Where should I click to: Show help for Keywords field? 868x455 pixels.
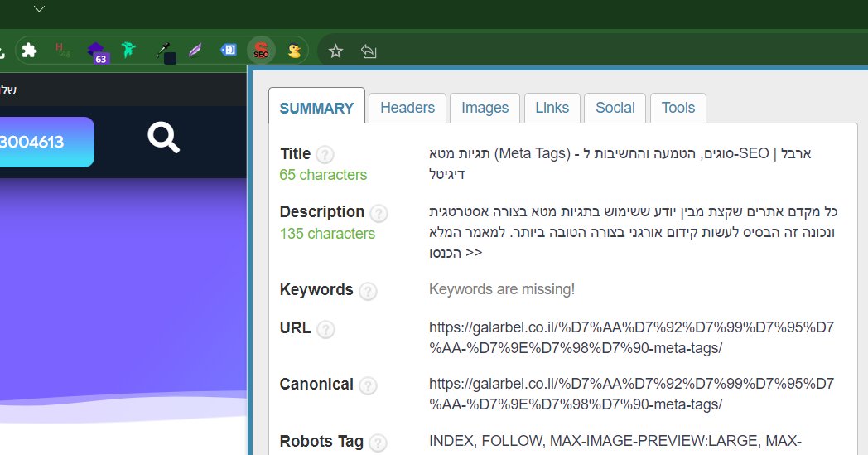coord(368,291)
